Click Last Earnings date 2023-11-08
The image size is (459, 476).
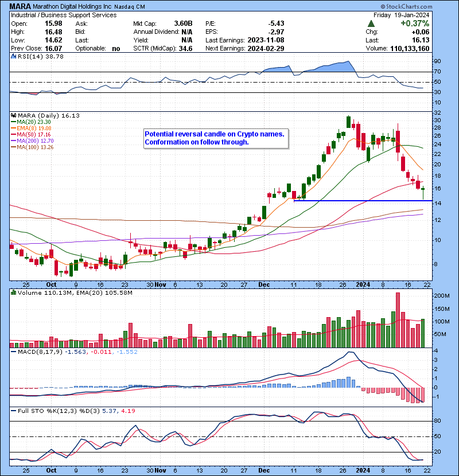click(x=266, y=40)
